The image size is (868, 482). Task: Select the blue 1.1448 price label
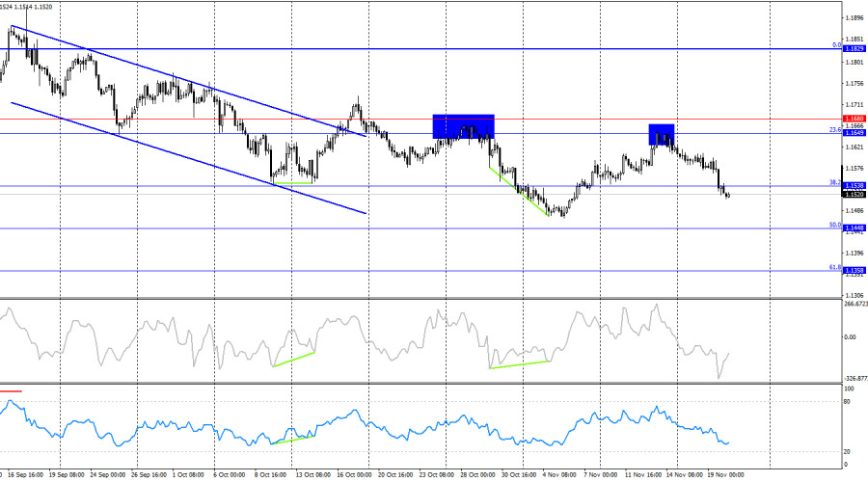click(854, 228)
